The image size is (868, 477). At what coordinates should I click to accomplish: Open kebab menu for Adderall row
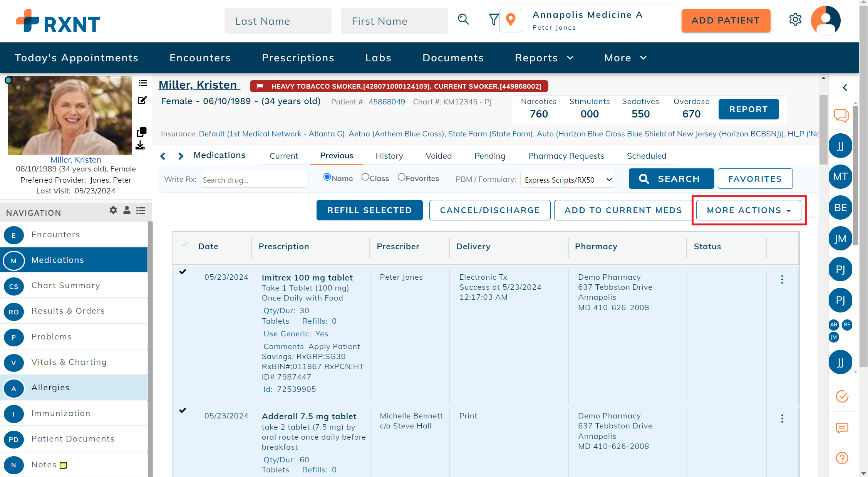click(782, 418)
